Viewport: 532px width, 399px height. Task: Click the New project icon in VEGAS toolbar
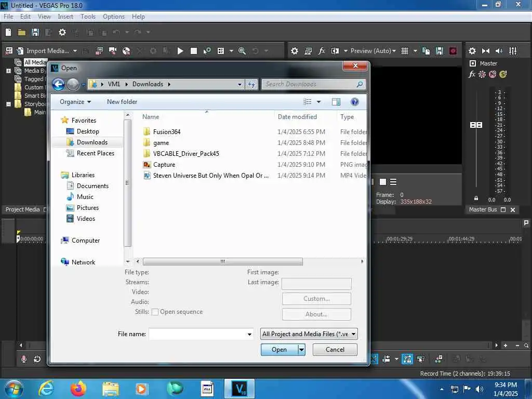tap(8, 32)
